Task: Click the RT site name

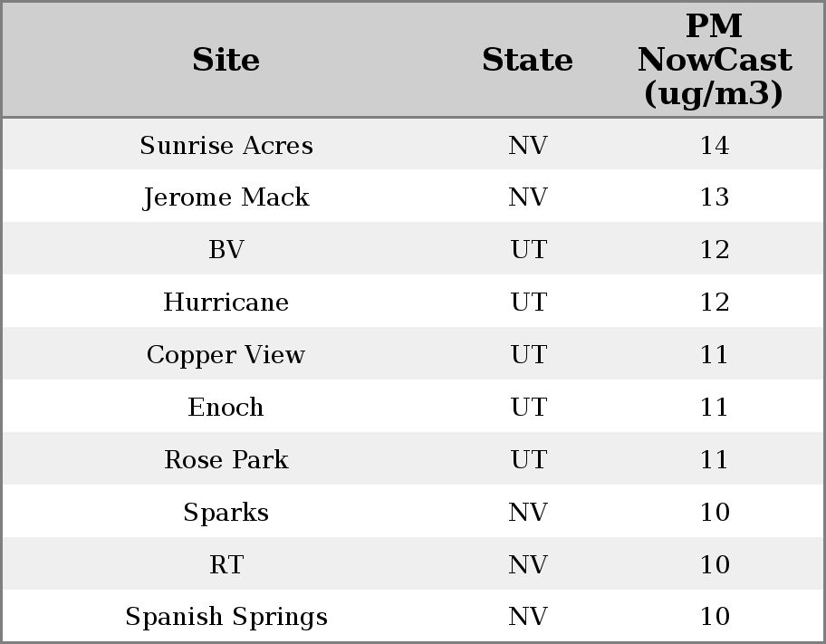Action: point(226,565)
